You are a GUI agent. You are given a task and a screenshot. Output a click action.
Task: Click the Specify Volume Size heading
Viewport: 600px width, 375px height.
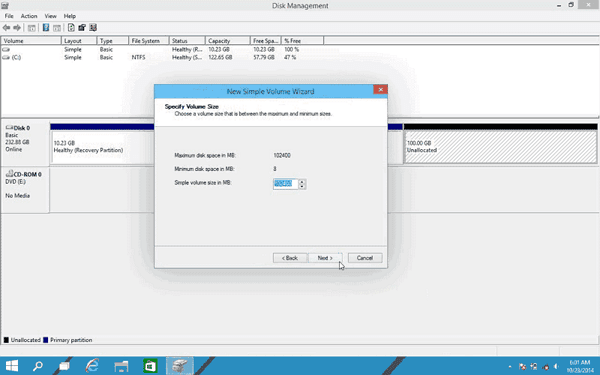(191, 106)
